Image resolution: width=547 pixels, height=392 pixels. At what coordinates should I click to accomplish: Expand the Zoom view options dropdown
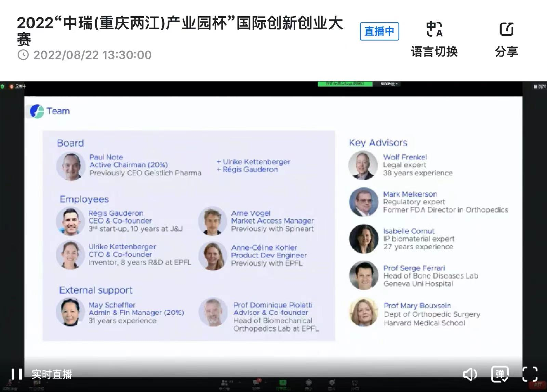(389, 84)
